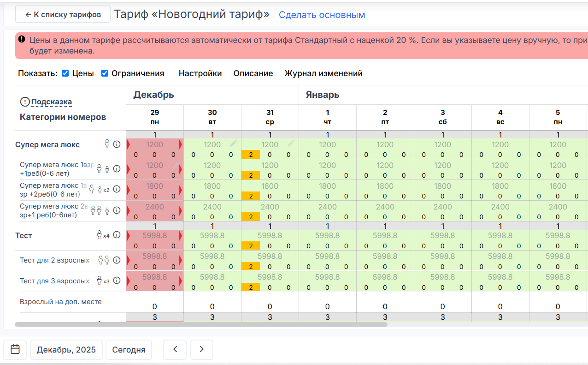Open info for Тест для 3 взрослых

(117, 281)
